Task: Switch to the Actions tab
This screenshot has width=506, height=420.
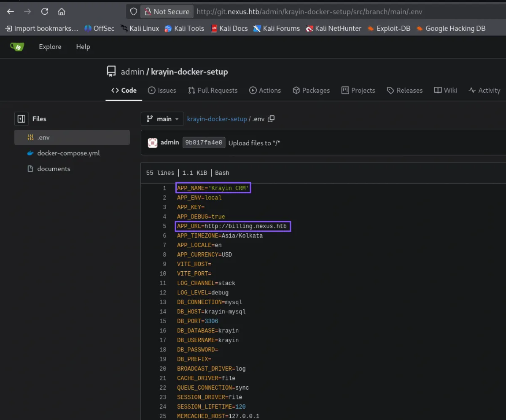Action: pos(265,90)
